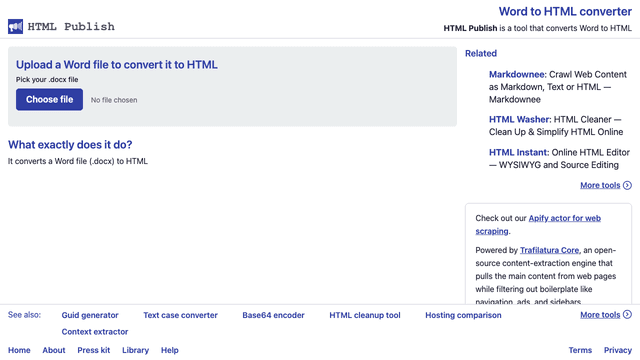This screenshot has height=360, width=640.
Task: Click the circled arrow beside sidebar More tools
Action: pos(627,185)
